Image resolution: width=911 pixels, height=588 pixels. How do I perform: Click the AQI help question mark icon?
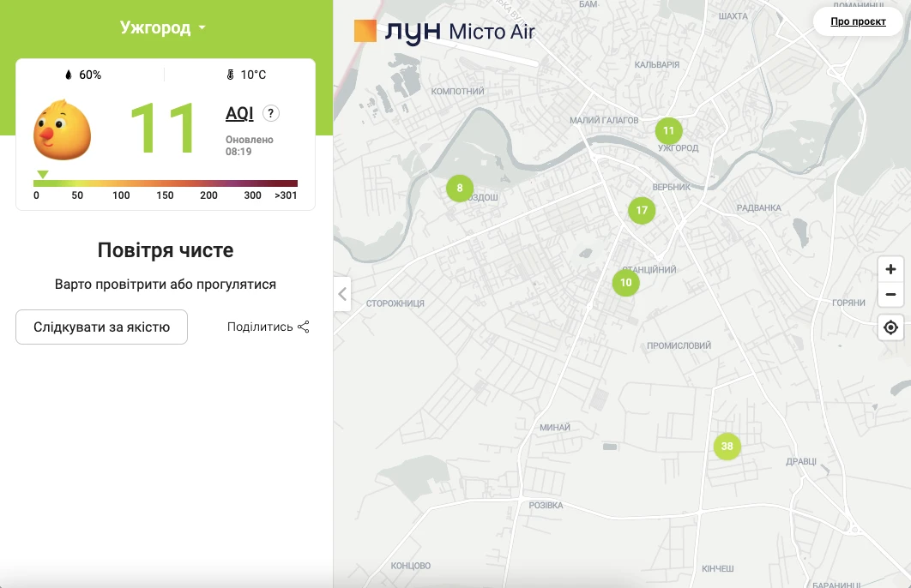point(271,113)
